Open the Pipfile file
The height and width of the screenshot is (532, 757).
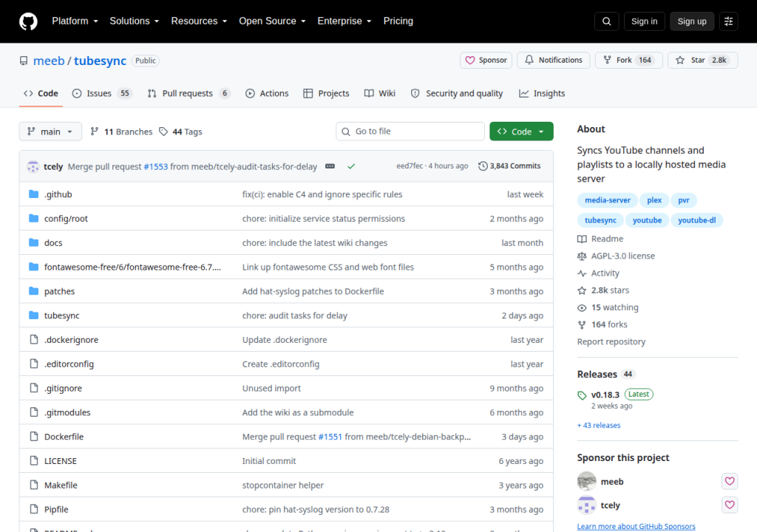point(56,509)
